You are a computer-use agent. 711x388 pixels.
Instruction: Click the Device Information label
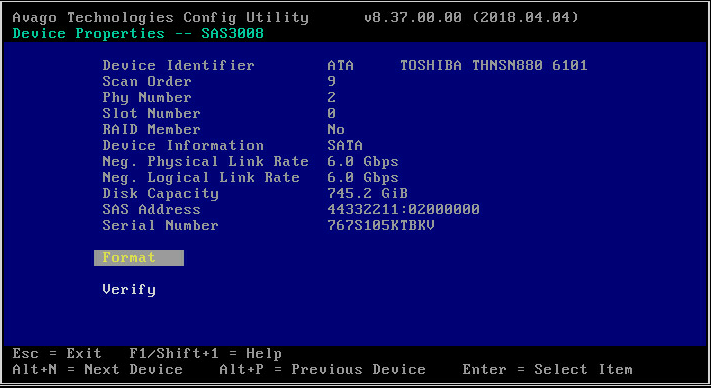pyautogui.click(x=183, y=146)
